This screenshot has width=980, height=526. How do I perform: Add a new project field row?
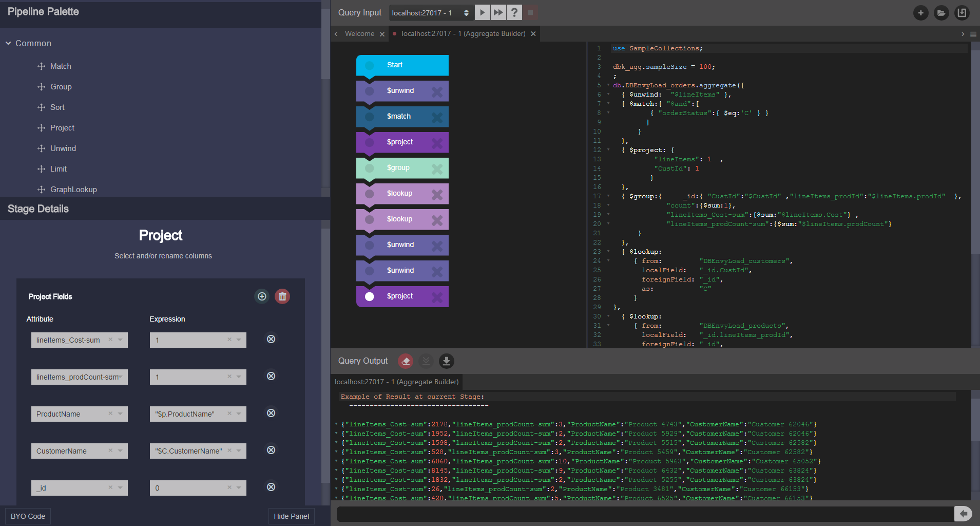pyautogui.click(x=262, y=296)
